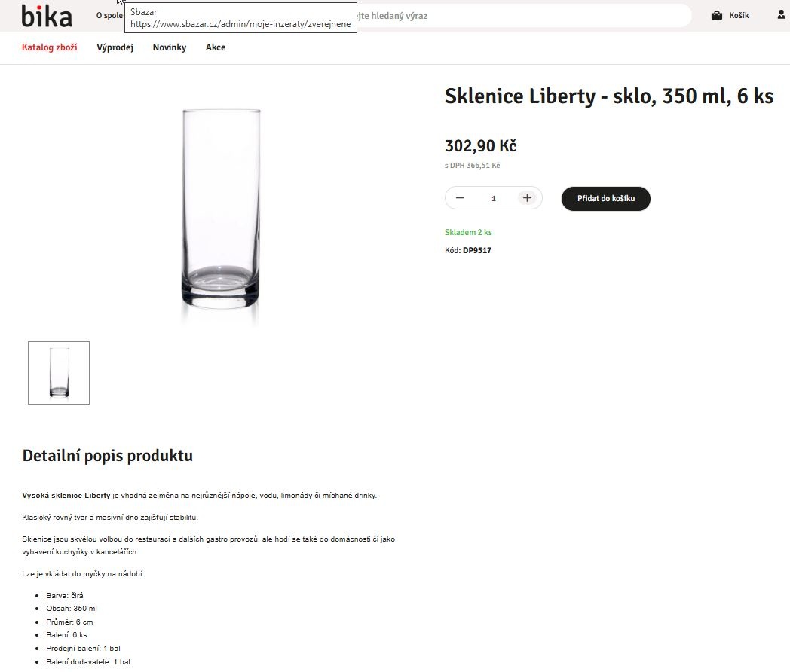This screenshot has height=672, width=790.
Task: Click the O společnosti link
Action: (x=110, y=16)
